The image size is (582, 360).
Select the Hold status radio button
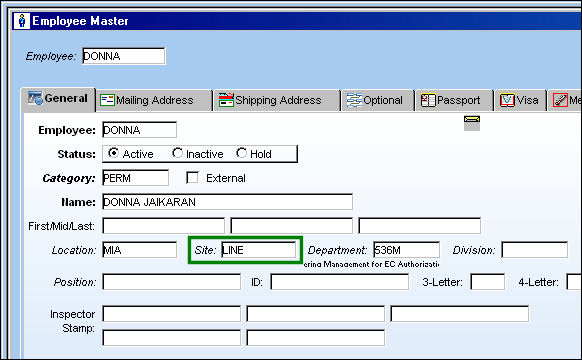(241, 153)
